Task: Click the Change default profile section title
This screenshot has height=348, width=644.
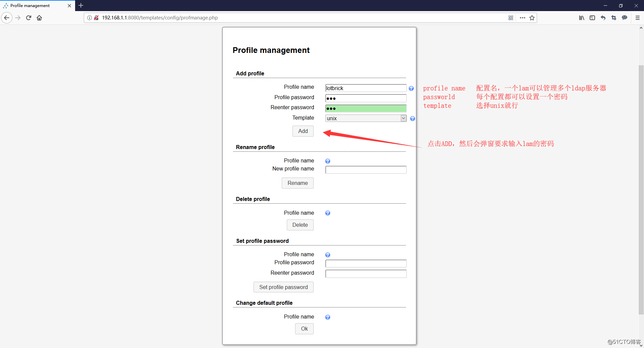Action: [264, 303]
